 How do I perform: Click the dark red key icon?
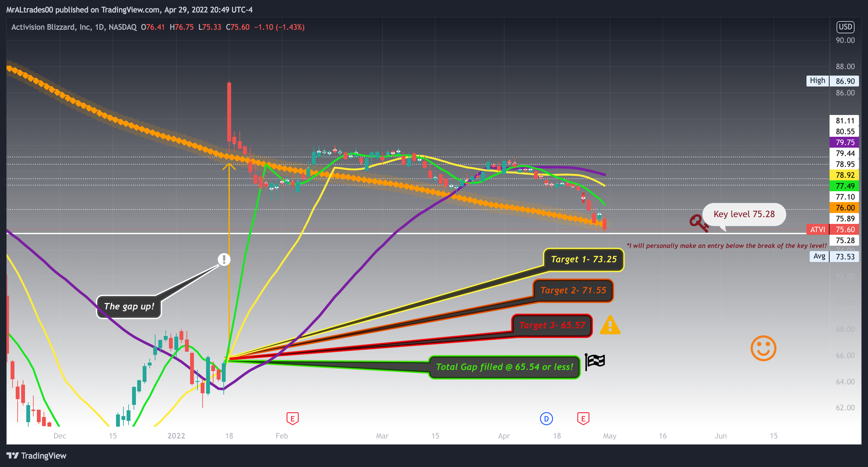click(x=698, y=223)
